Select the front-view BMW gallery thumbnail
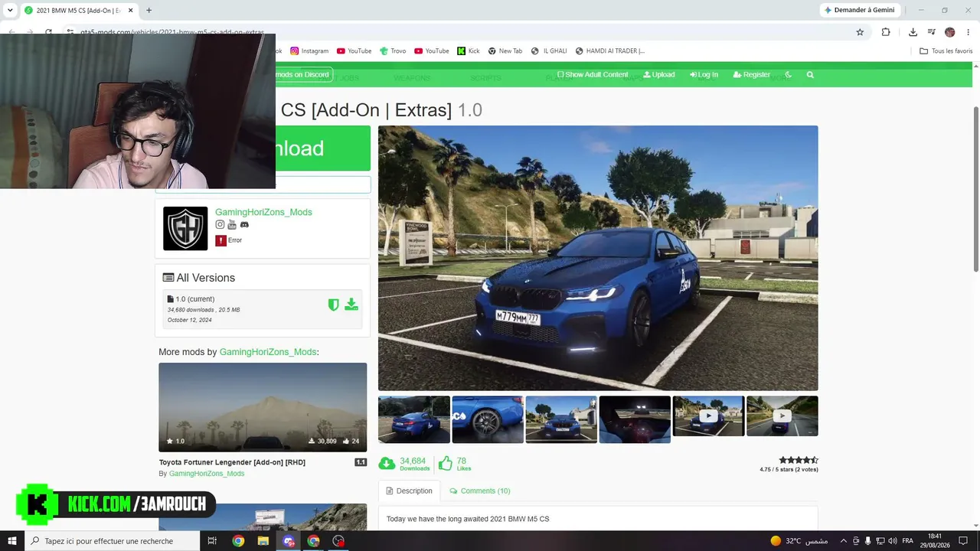980x551 pixels. 561,419
